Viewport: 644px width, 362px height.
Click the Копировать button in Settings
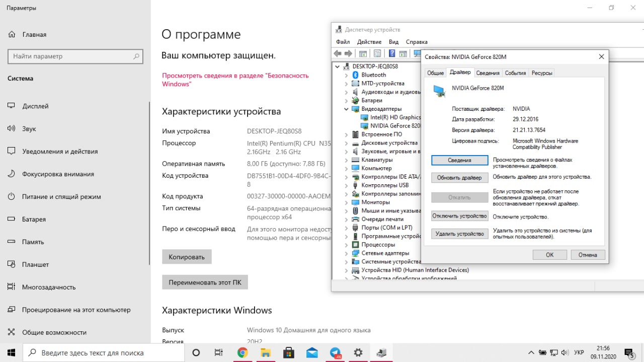coord(187,257)
